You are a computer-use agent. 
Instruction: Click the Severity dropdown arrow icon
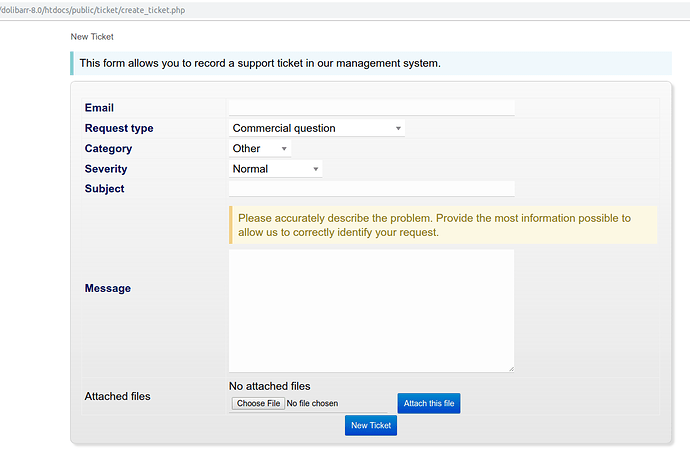(316, 169)
